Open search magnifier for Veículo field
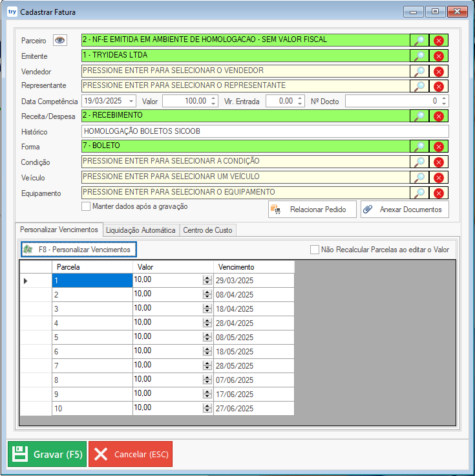The height and width of the screenshot is (476, 475). (x=419, y=177)
